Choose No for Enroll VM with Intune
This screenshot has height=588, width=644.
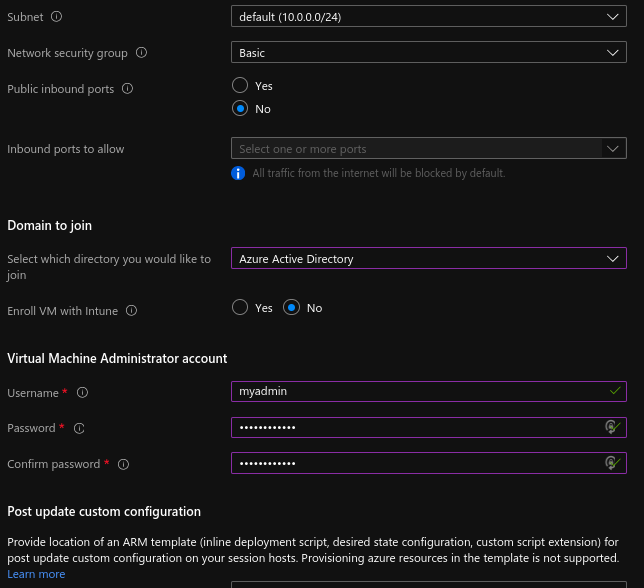pyautogui.click(x=291, y=308)
